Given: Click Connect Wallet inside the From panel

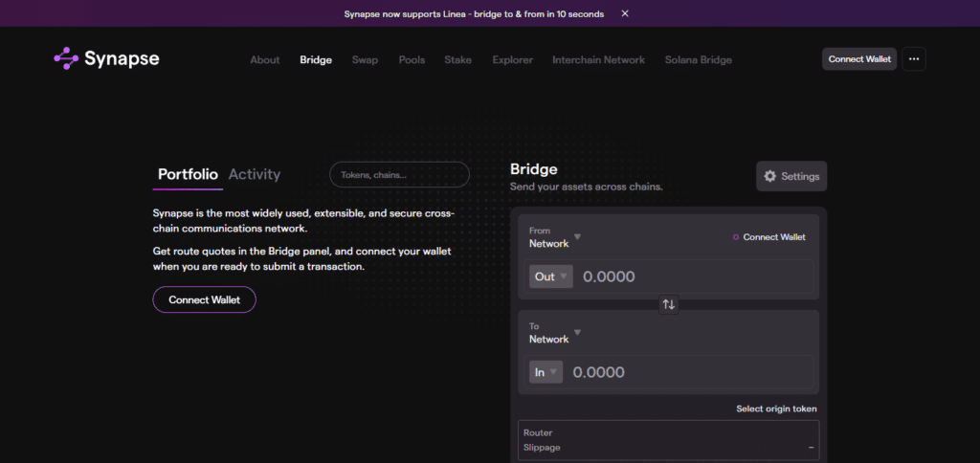Looking at the screenshot, I should [x=769, y=237].
